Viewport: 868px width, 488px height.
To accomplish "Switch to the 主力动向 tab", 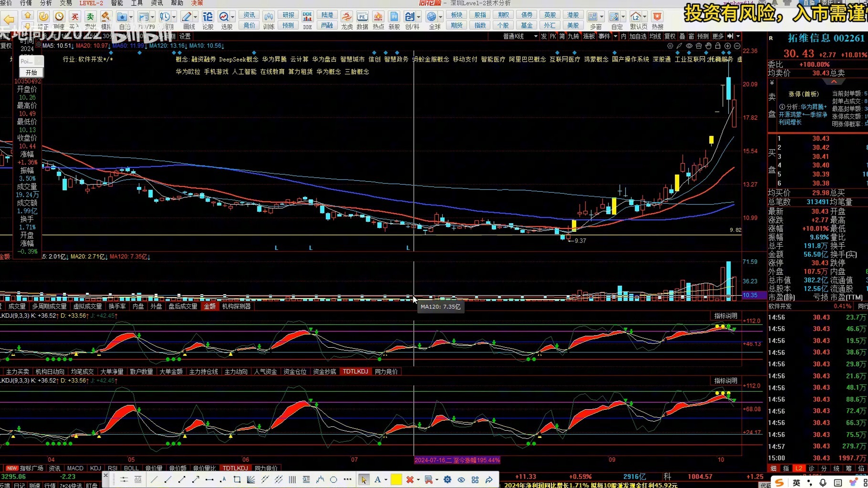I will [x=236, y=372].
